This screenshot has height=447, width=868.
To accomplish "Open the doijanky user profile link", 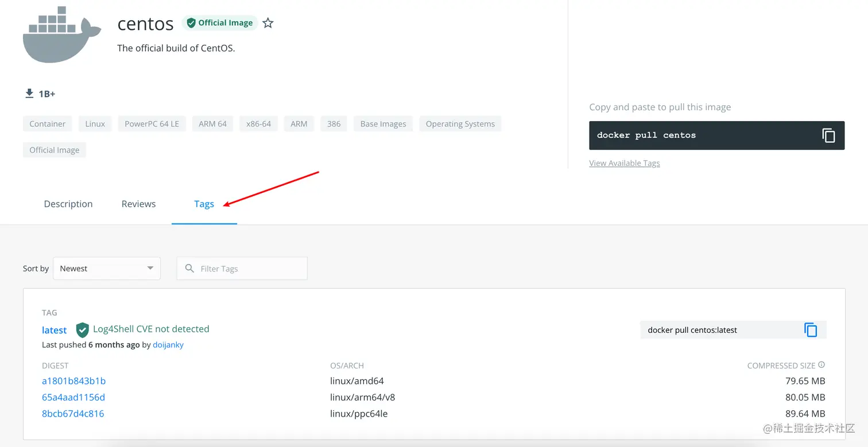I will (x=168, y=345).
